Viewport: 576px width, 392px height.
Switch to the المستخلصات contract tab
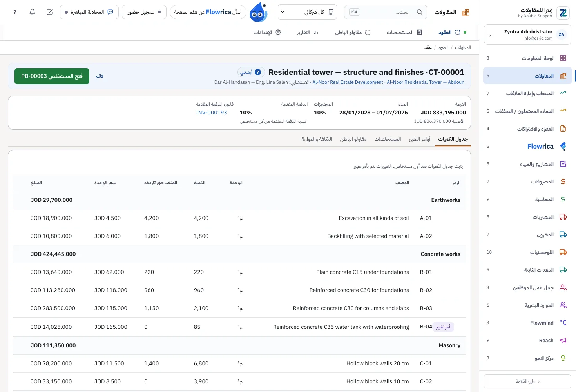[388, 139]
